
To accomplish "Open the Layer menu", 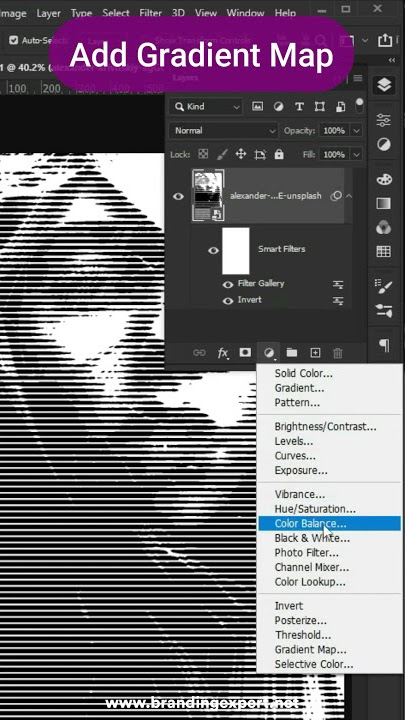I will coord(49,13).
